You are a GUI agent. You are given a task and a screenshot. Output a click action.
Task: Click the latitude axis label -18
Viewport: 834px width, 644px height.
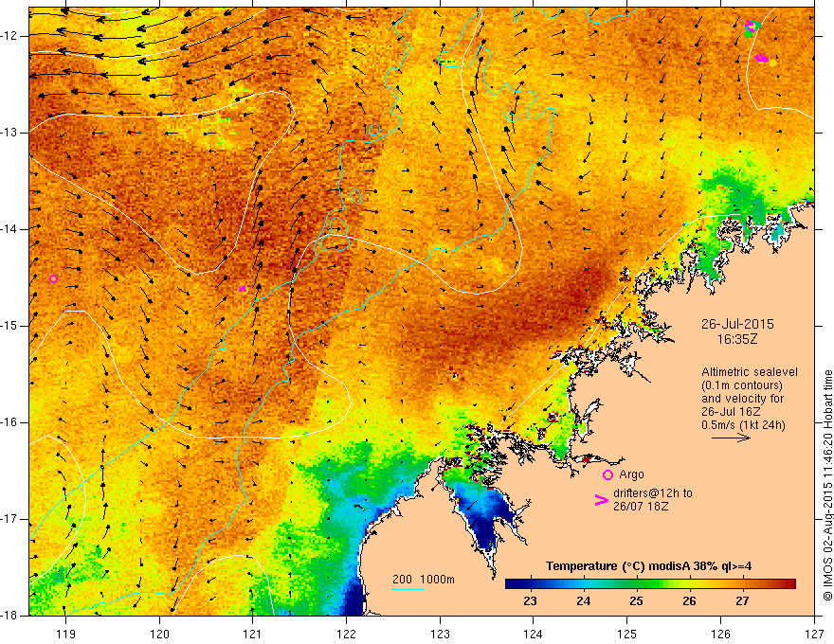(x=10, y=616)
